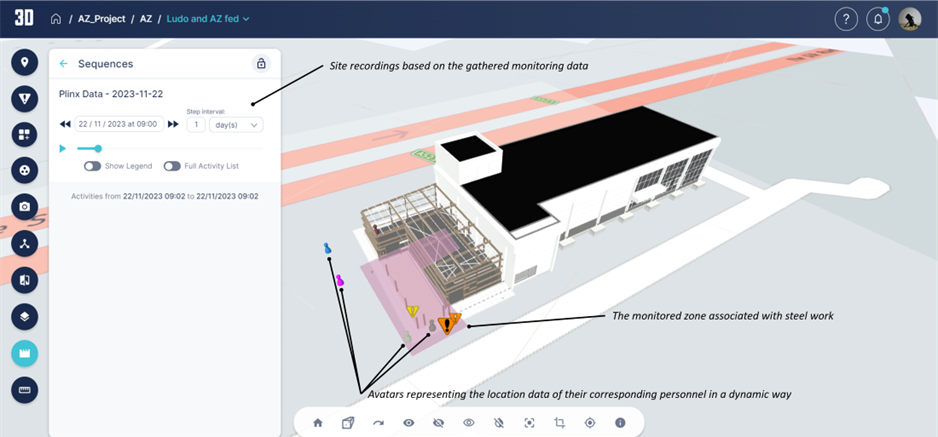
Task: Click the magenta avatar in 3D view
Action: point(340,280)
